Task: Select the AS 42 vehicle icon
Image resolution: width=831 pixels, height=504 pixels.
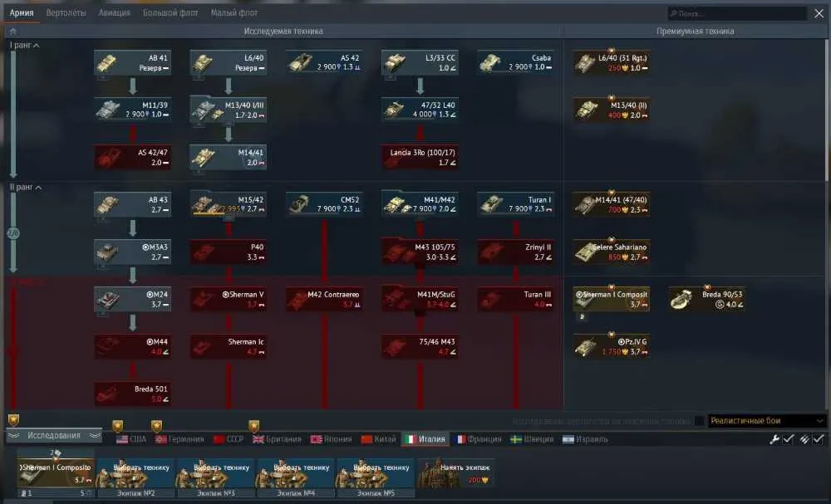Action: [301, 62]
